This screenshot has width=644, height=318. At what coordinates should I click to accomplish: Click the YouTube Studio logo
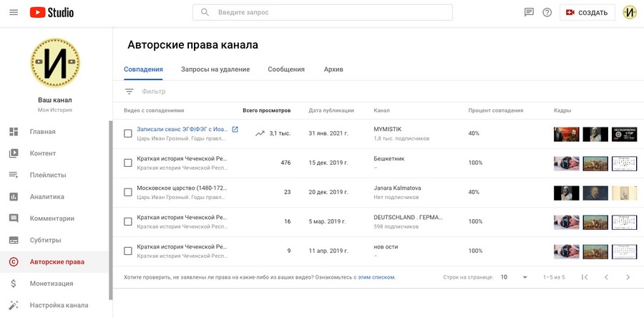(52, 12)
